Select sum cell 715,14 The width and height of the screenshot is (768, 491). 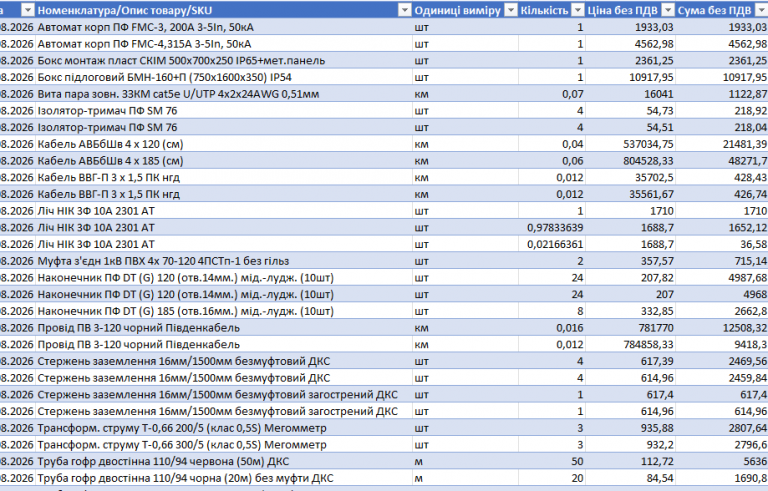point(722,261)
